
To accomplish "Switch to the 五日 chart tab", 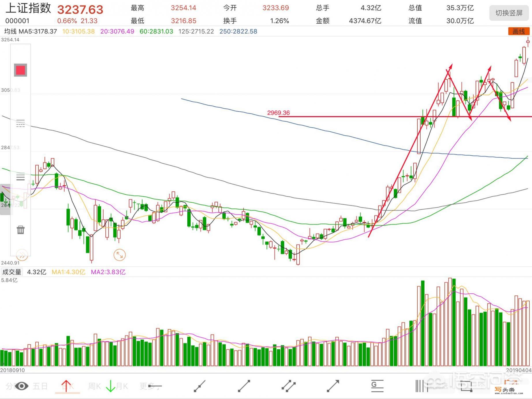I will point(40,386).
